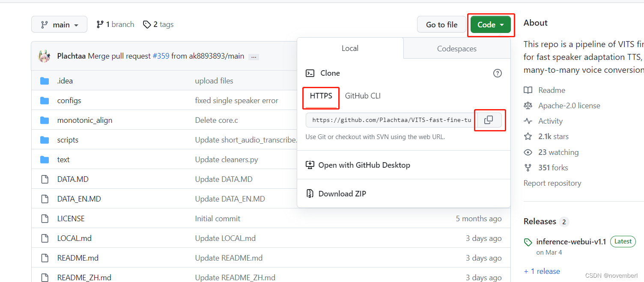Click the Go to file button
This screenshot has height=282, width=644.
tap(441, 24)
